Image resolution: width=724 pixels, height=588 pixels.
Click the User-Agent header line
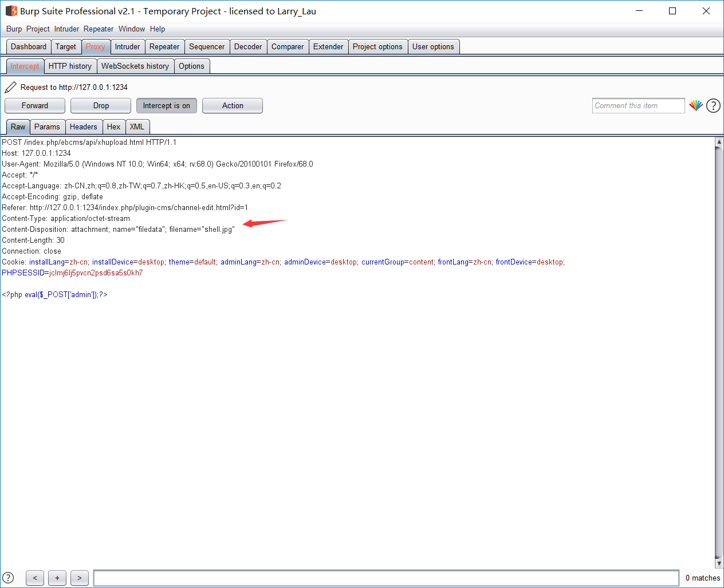(x=158, y=164)
